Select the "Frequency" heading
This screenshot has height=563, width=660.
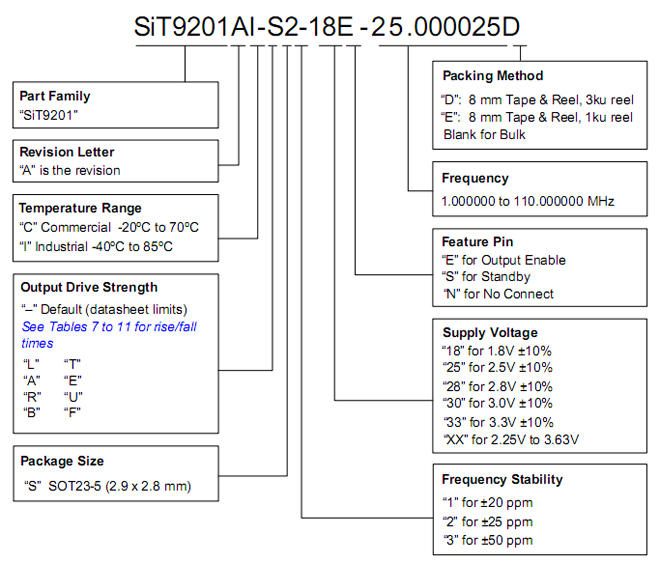pyautogui.click(x=475, y=178)
